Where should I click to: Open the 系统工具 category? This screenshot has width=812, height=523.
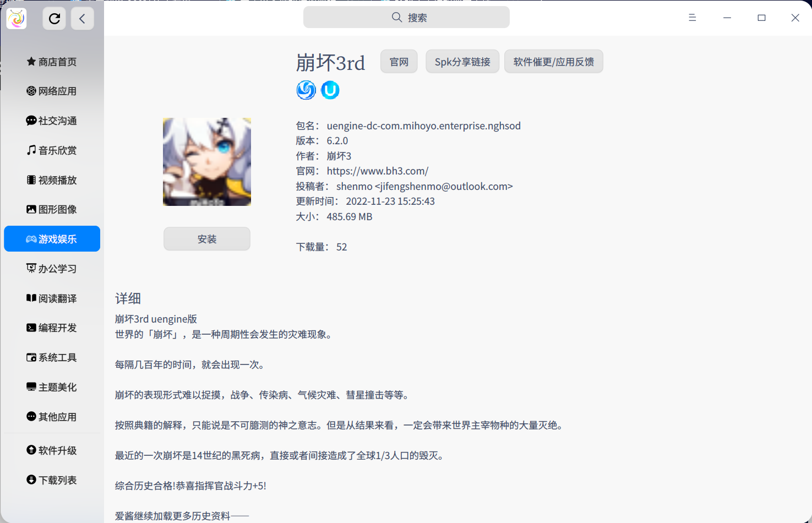52,357
